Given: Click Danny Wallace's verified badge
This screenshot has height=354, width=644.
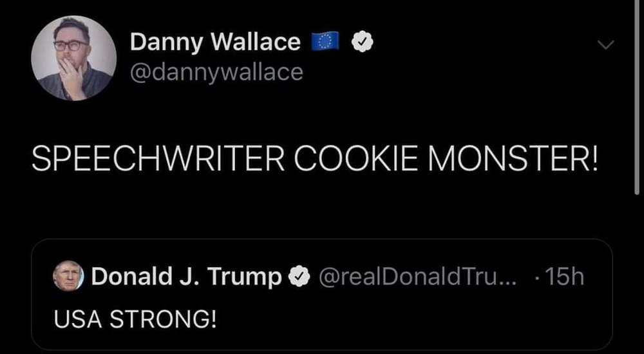Looking at the screenshot, I should pyautogui.click(x=363, y=42).
